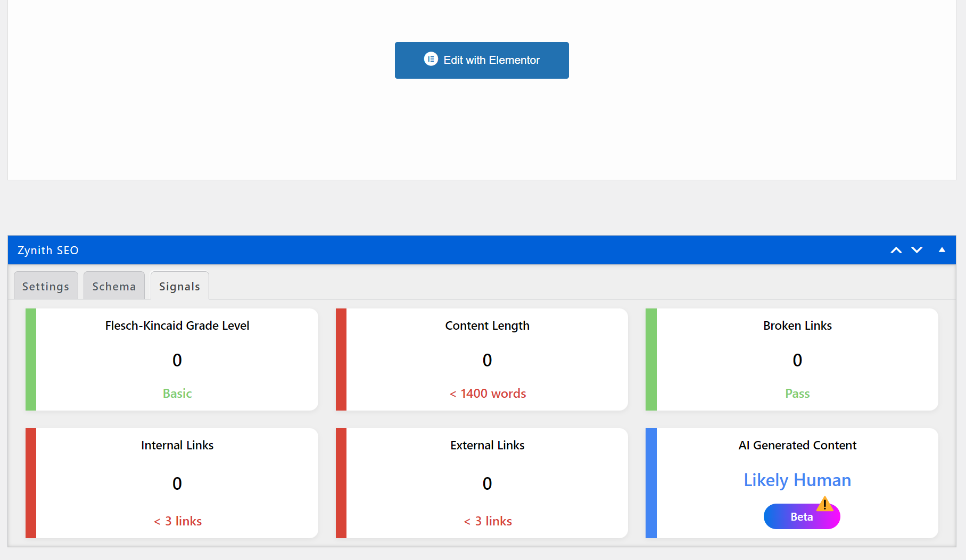
Task: Click the Internal Links count 0
Action: click(177, 483)
